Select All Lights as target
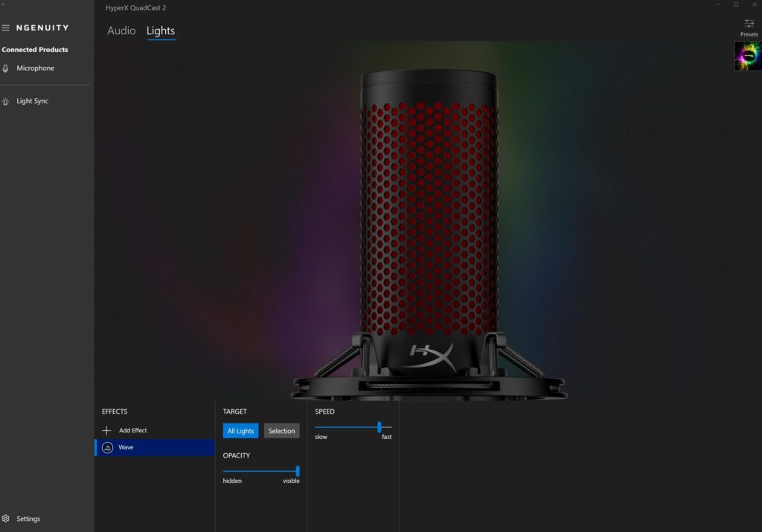Image resolution: width=762 pixels, height=532 pixels. (x=240, y=432)
